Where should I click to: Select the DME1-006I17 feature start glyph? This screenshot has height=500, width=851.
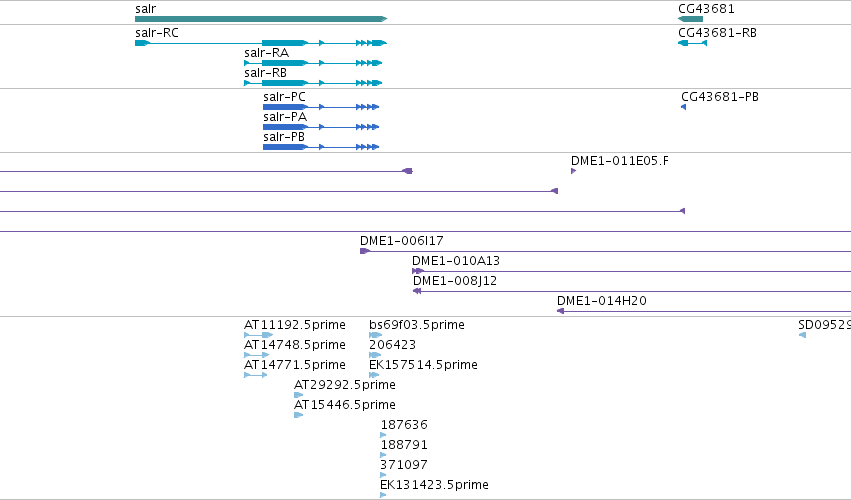365,251
